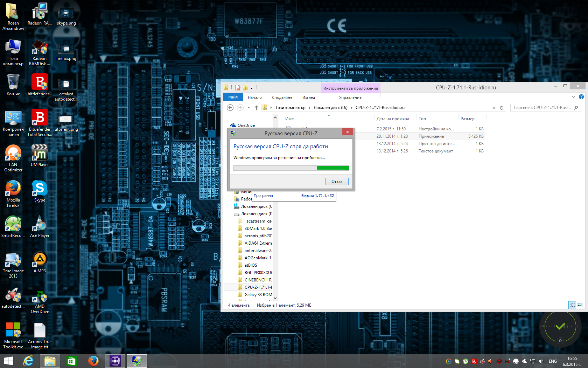
Task: Launch Ace Player from the desktop
Action: (x=40, y=226)
